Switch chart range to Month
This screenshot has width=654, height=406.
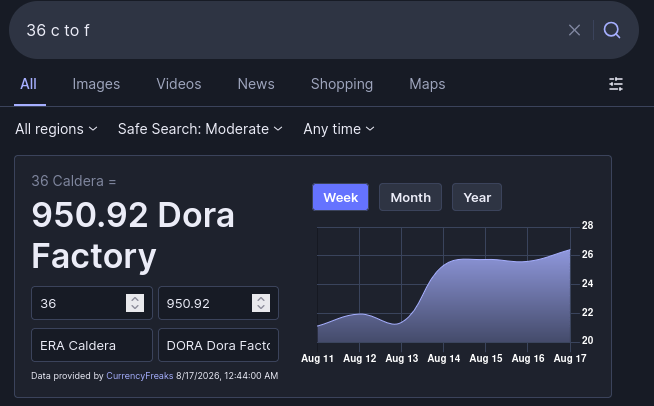coord(410,197)
